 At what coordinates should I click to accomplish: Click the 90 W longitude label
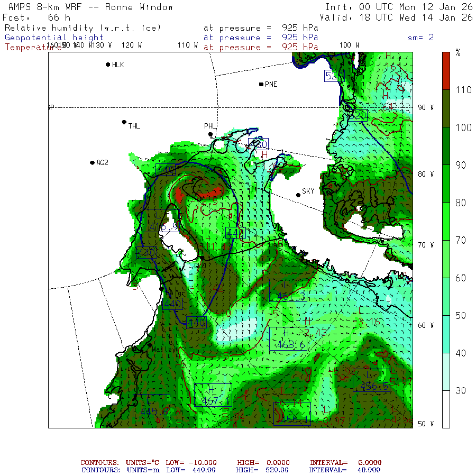(x=426, y=107)
